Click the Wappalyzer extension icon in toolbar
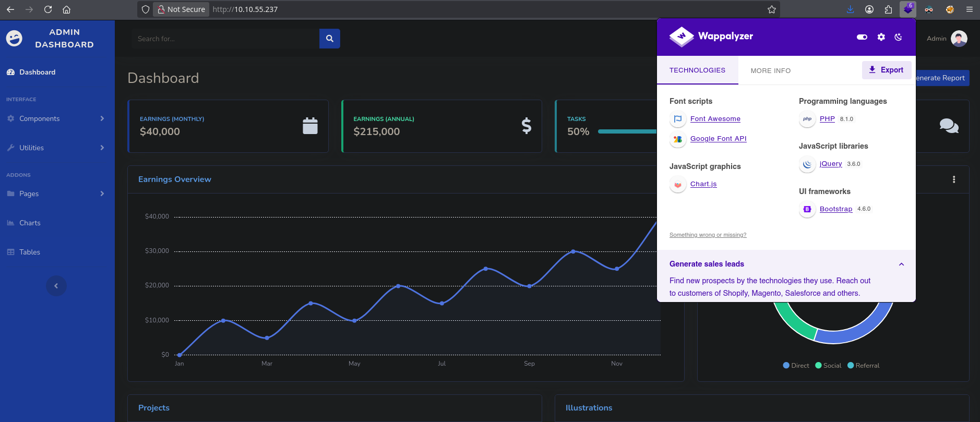Screen dimensions: 980x422 point(907,9)
